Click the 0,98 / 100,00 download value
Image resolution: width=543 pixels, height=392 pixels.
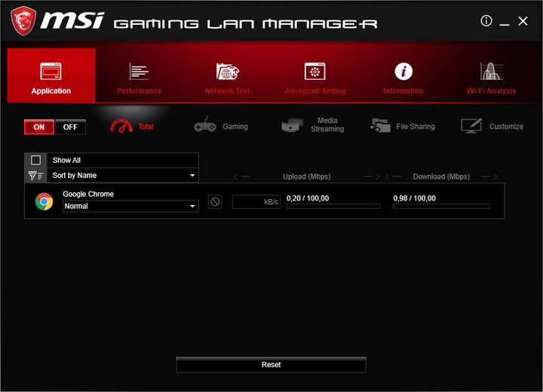415,198
